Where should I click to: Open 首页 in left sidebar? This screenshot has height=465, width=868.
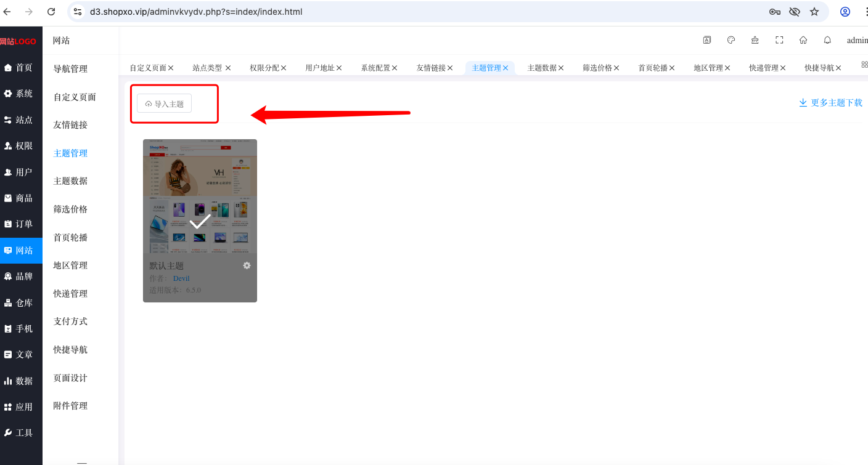click(x=21, y=68)
